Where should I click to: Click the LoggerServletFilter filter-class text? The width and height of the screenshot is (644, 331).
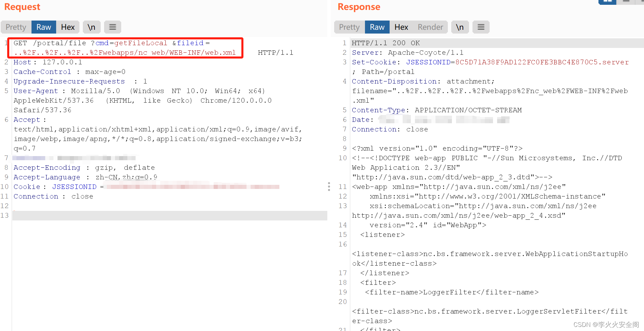[x=490, y=316]
